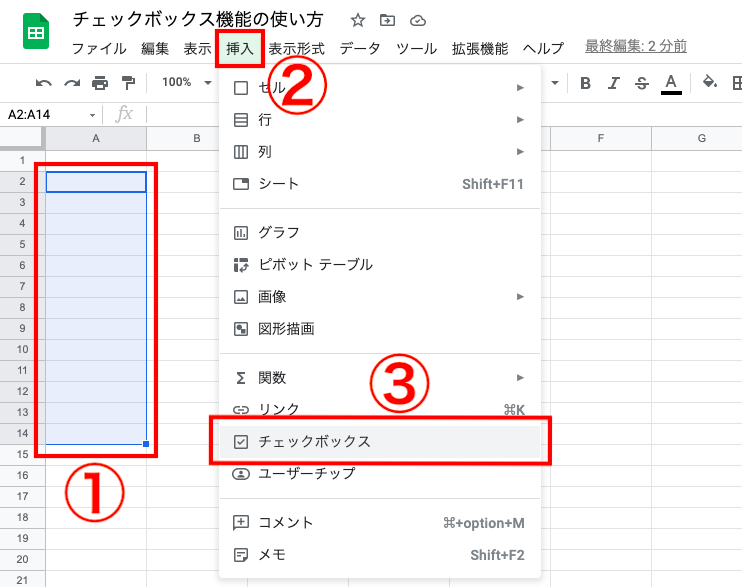The height and width of the screenshot is (587, 742).
Task: Open the fill color bucket
Action: 709,82
